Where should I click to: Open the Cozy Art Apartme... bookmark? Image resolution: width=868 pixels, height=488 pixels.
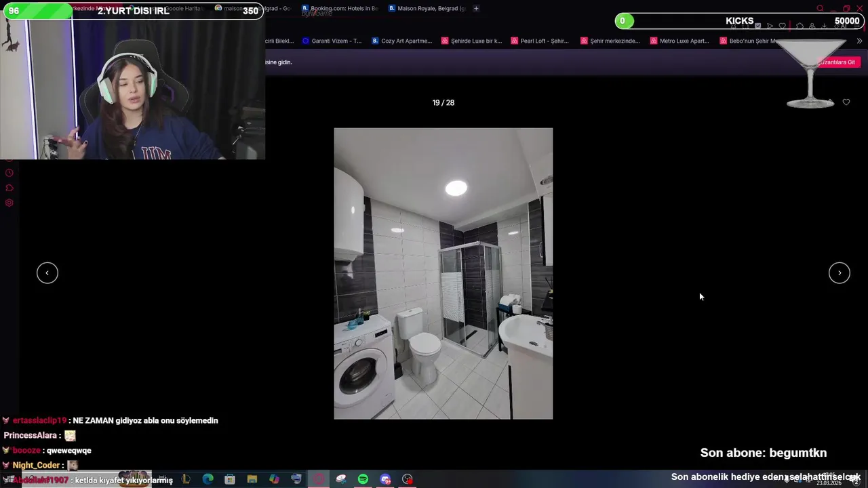(401, 41)
